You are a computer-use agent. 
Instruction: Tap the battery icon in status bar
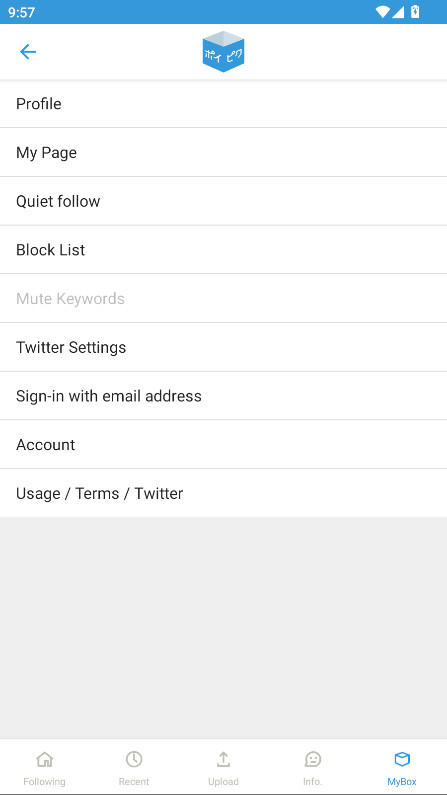click(415, 12)
